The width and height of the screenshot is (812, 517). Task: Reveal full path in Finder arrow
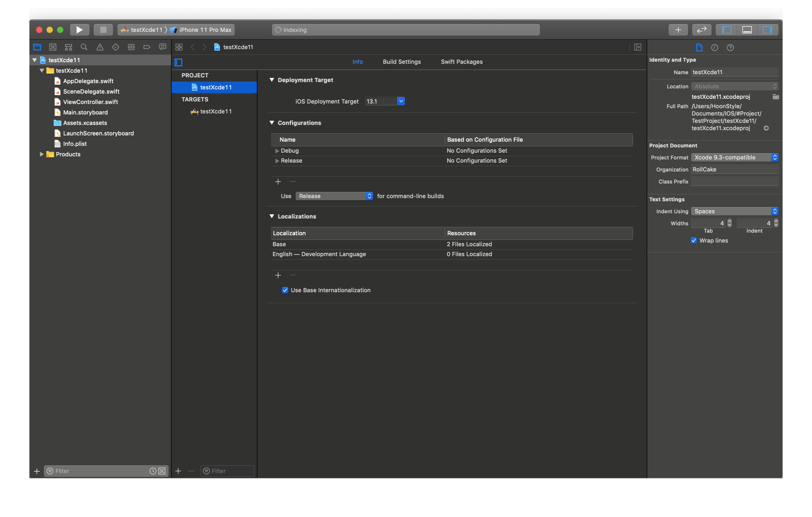[766, 128]
